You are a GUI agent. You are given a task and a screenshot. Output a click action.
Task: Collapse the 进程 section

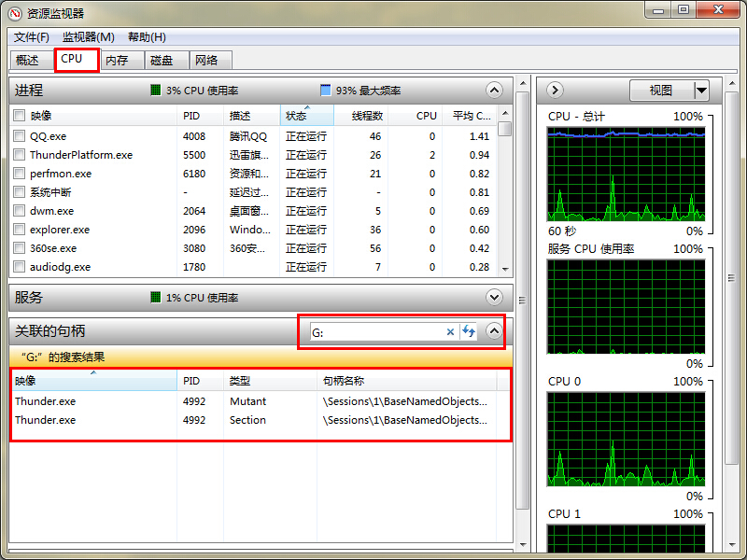(494, 90)
